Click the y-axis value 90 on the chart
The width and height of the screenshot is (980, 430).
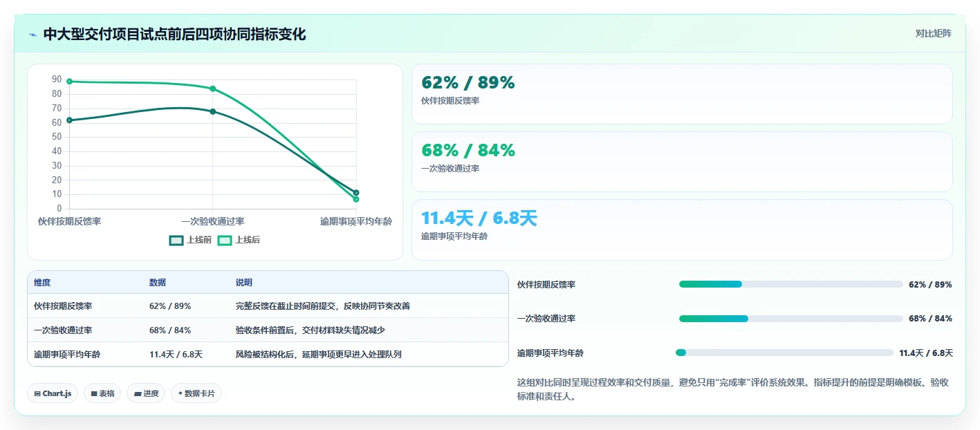coord(57,80)
